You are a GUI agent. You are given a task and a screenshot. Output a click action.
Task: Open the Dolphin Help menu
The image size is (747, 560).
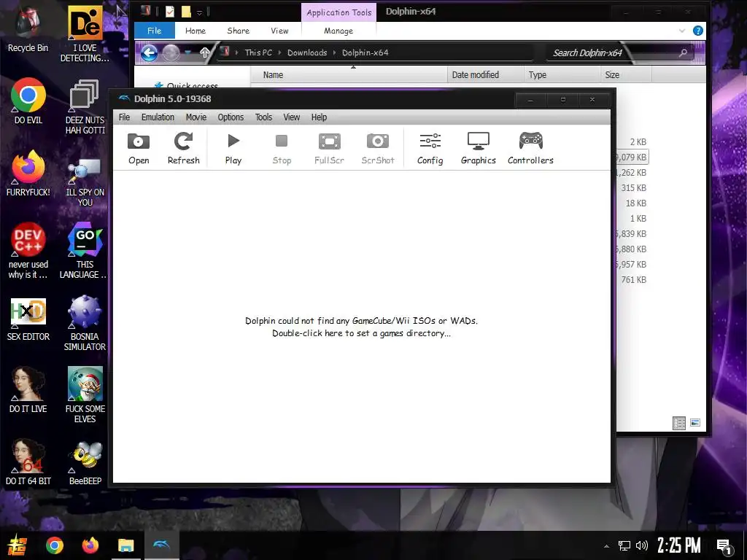click(x=319, y=117)
